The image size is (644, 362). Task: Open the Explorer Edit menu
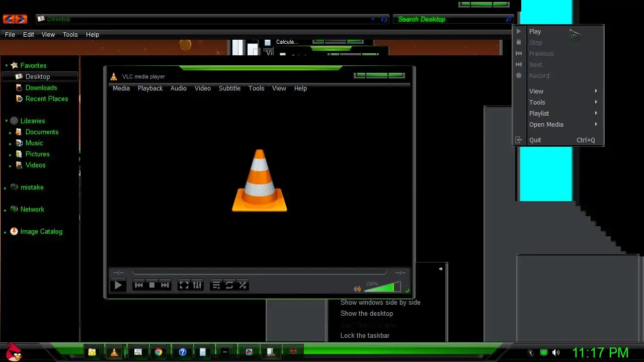29,34
